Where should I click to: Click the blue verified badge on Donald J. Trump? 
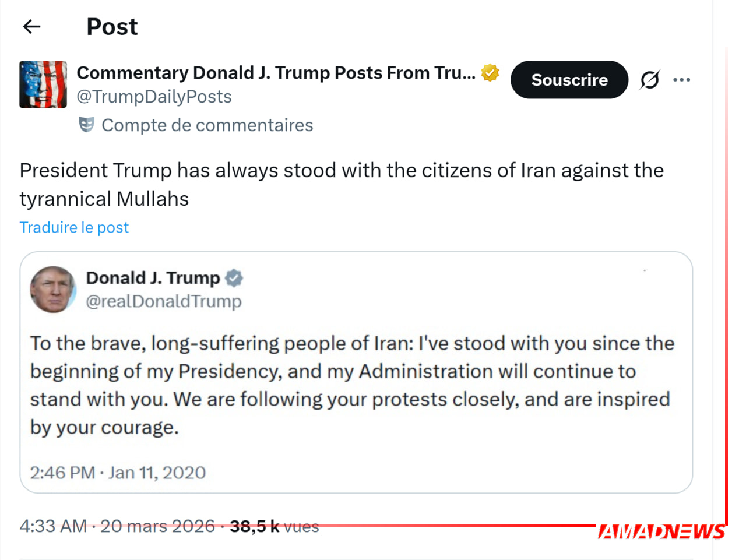tap(234, 279)
